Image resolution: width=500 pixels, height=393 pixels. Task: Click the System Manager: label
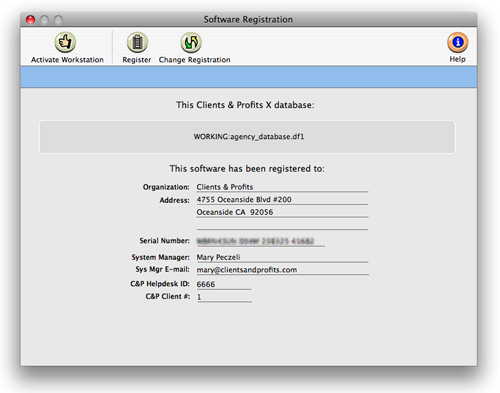click(x=160, y=257)
